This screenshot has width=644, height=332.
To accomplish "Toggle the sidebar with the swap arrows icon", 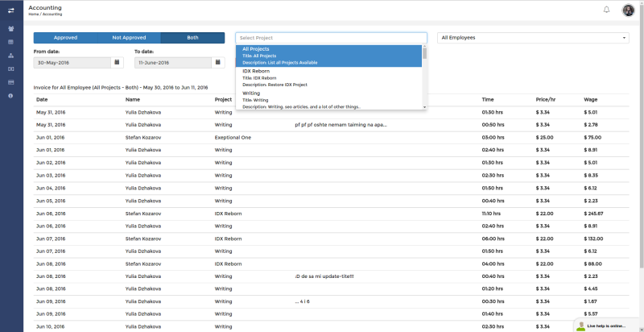I will [x=10, y=10].
